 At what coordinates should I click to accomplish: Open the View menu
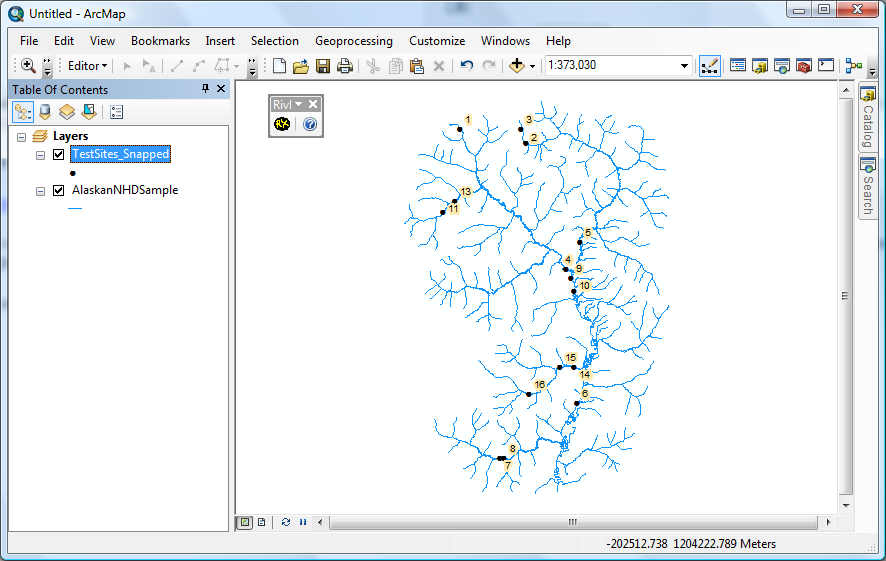pyautogui.click(x=102, y=41)
